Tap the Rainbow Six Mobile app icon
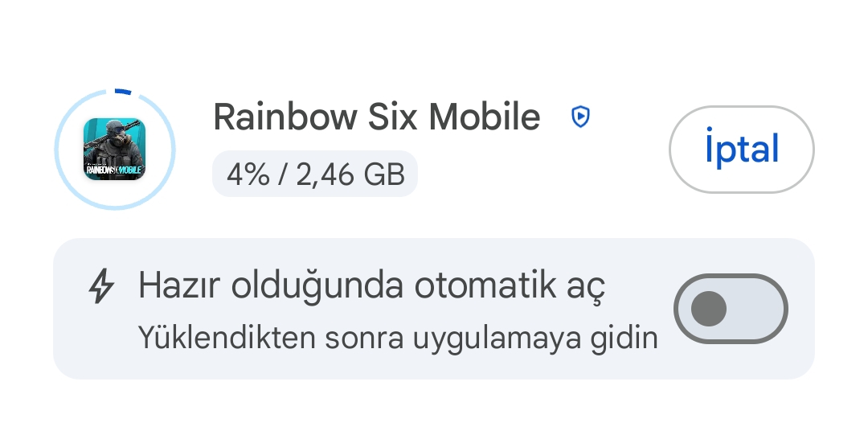868x431 pixels. point(115,149)
